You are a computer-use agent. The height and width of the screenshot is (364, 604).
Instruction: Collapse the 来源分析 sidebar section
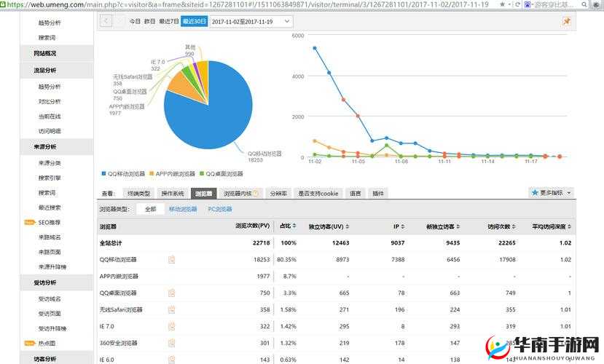[57, 146]
